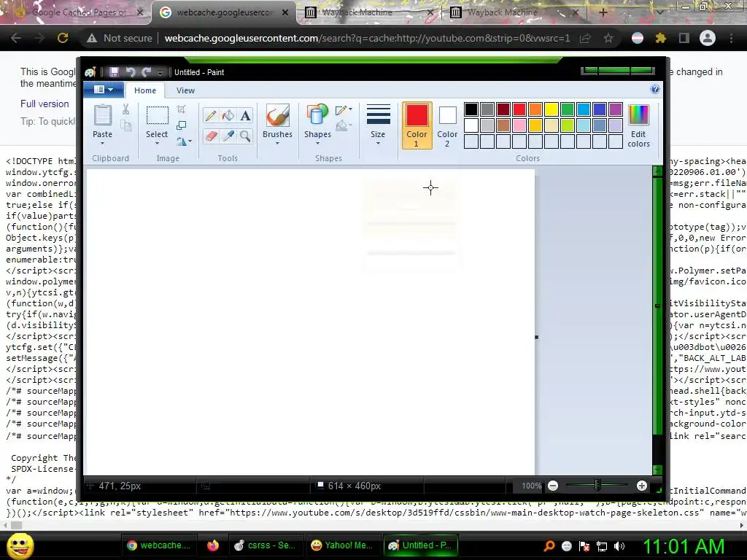747x560 pixels.
Task: Click the smiley Start button
Action: [20, 546]
